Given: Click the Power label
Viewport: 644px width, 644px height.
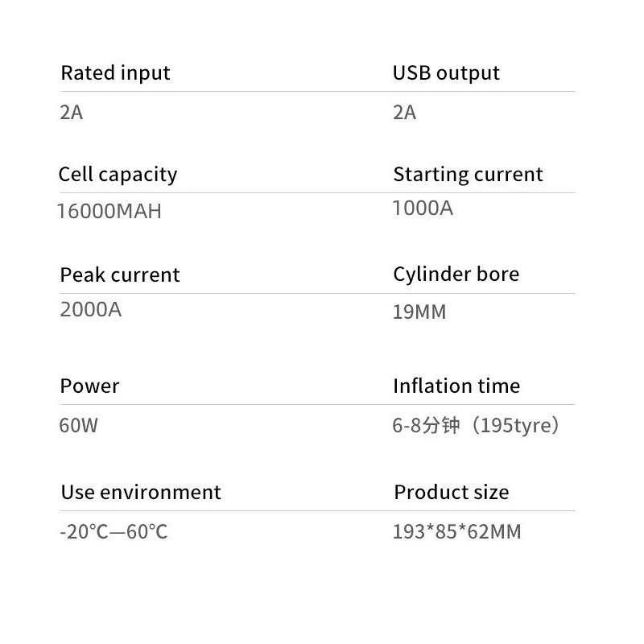Looking at the screenshot, I should (89, 386).
